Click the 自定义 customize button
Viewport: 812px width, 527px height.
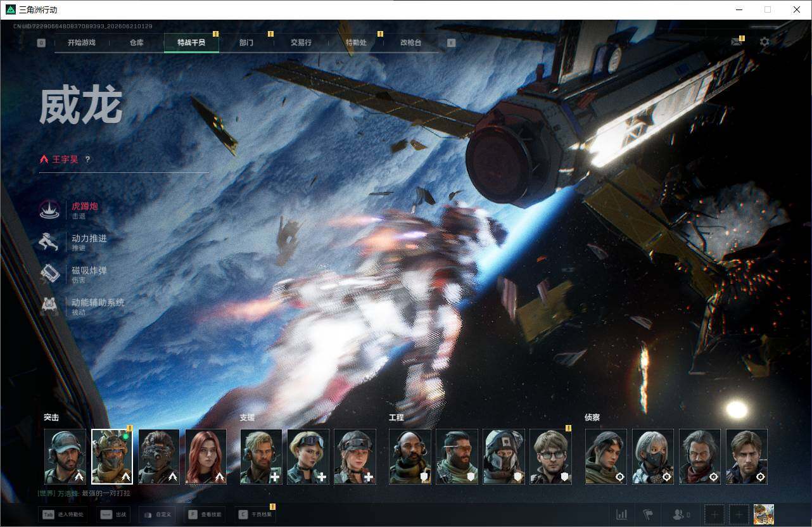click(157, 514)
